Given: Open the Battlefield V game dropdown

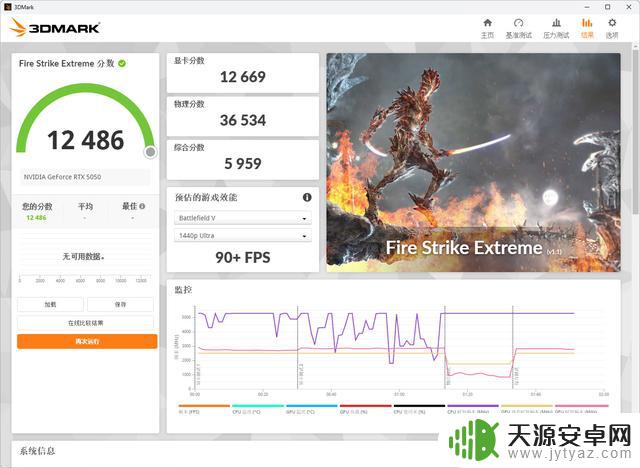Looking at the screenshot, I should point(243,218).
